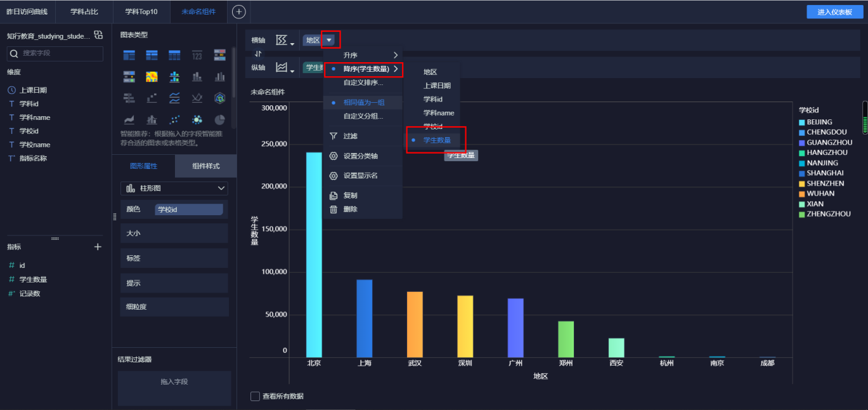Image resolution: width=868 pixels, height=410 pixels.
Task: Select 上课日期 in the sort submenu
Action: tap(437, 86)
